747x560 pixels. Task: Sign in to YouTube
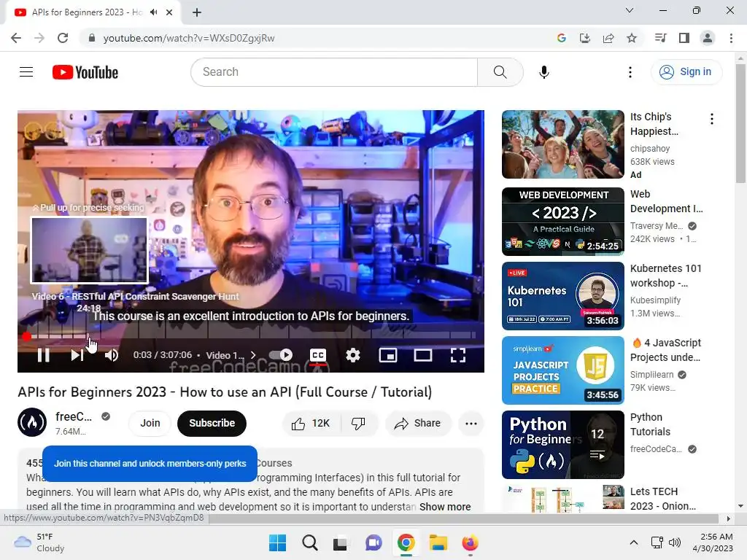(x=686, y=72)
